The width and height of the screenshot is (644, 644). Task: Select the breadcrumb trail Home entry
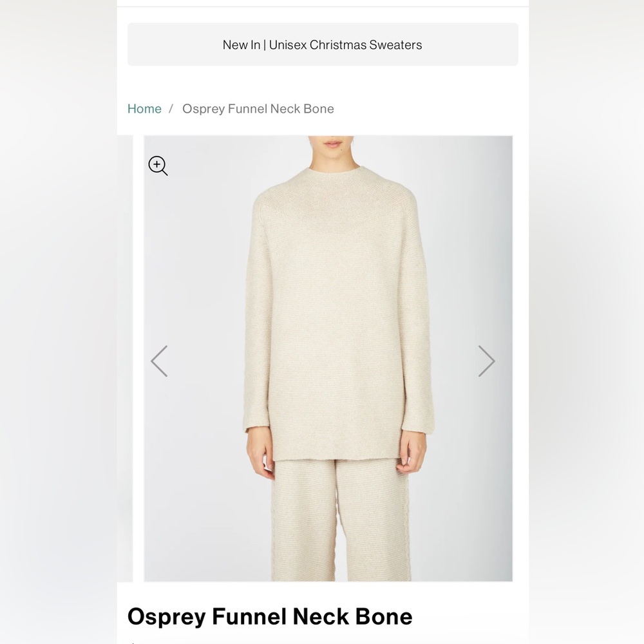tap(144, 109)
